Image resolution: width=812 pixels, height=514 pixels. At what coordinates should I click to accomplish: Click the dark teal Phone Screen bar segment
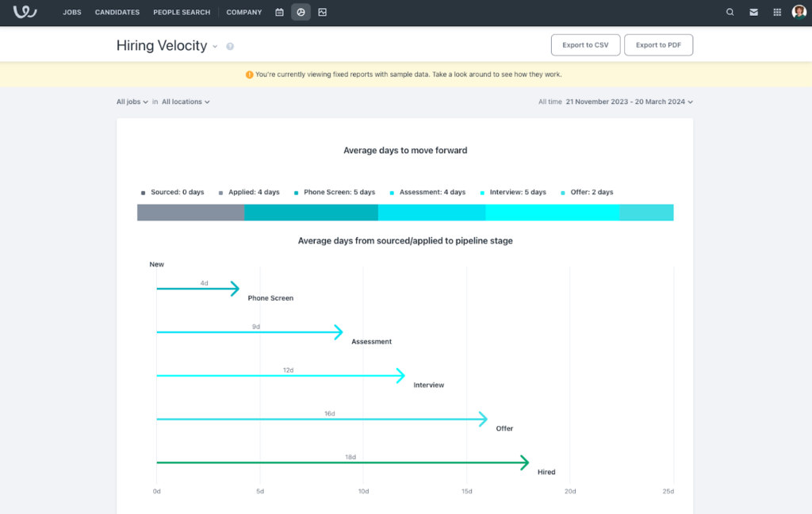311,213
